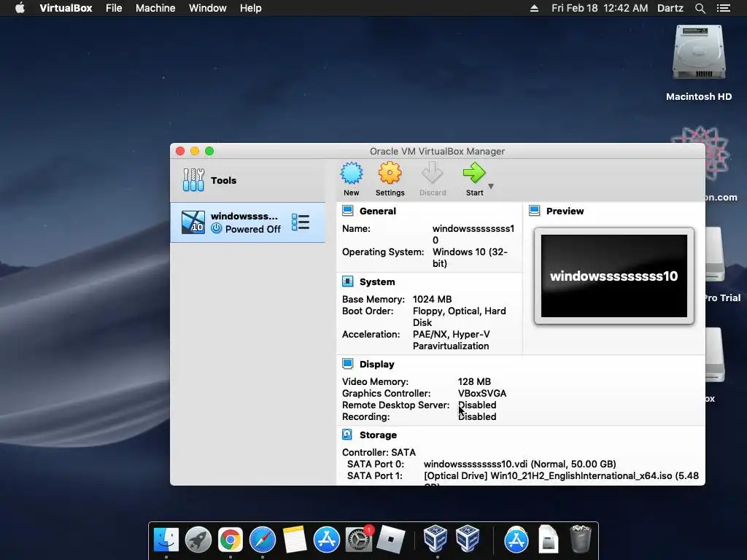
Task: Click the Windows 10 (32-bit) operating system value
Action: pos(470,257)
